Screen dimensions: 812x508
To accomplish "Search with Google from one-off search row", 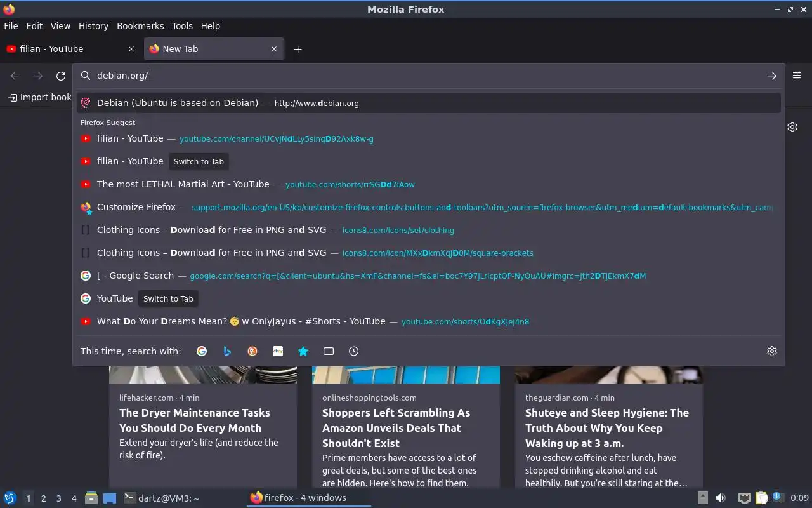I will tap(202, 351).
